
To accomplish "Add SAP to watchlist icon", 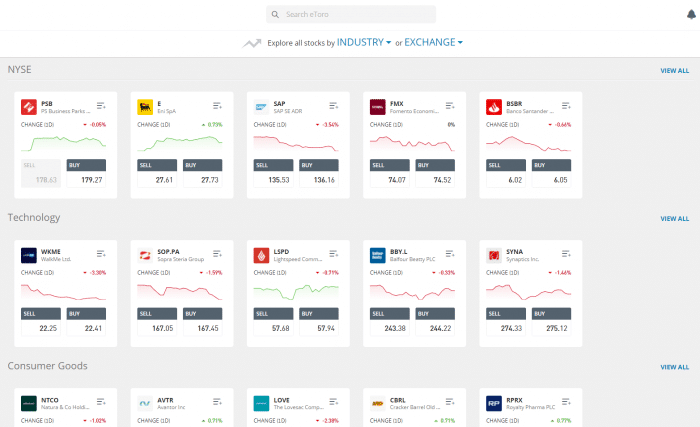I will [x=333, y=106].
